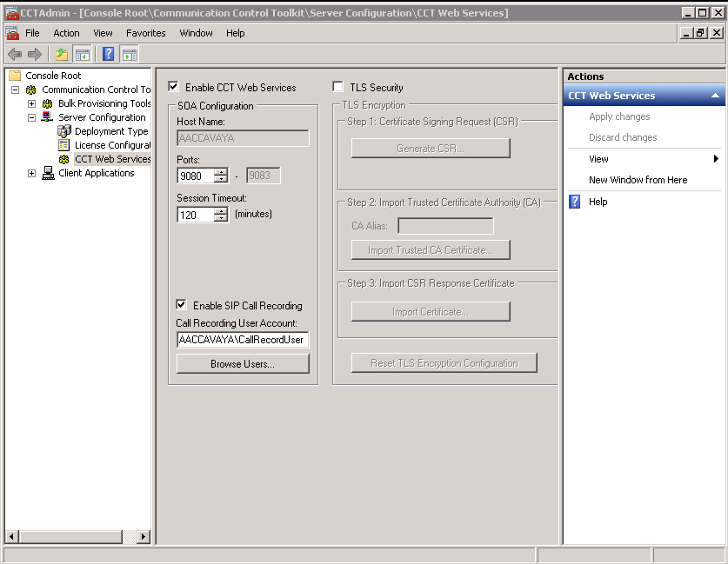The image size is (728, 564).
Task: Increase the Ports value with up arrow
Action: [x=222, y=172]
